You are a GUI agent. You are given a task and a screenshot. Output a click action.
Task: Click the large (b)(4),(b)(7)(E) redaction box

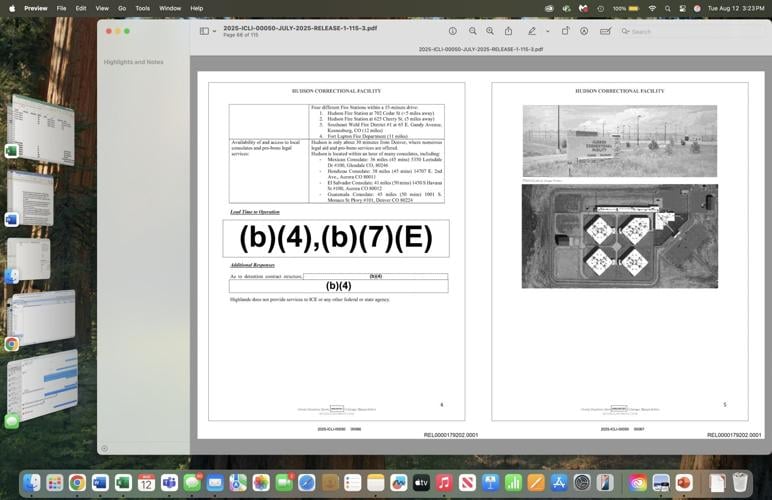[x=336, y=238]
